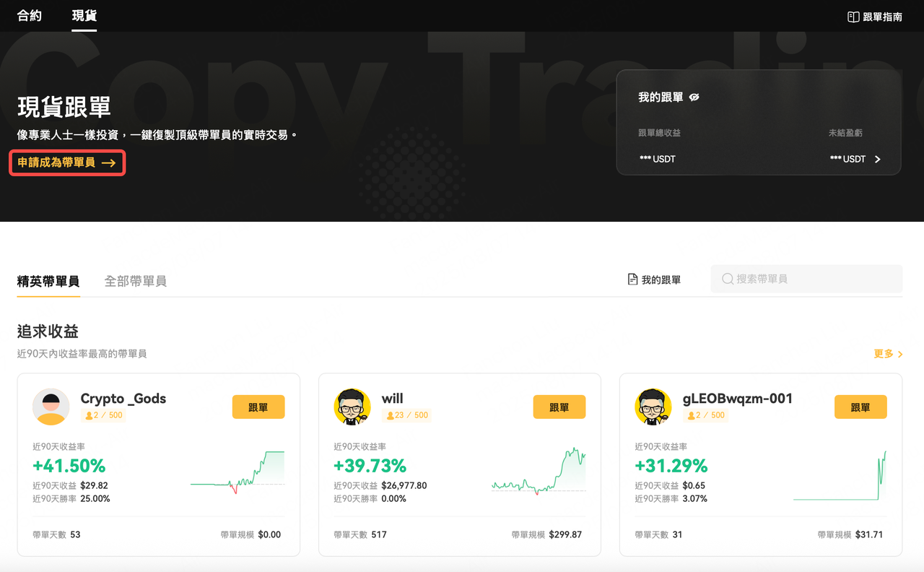Click Crypto _Gods avatar icon
The height and width of the screenshot is (572, 924).
(51, 407)
